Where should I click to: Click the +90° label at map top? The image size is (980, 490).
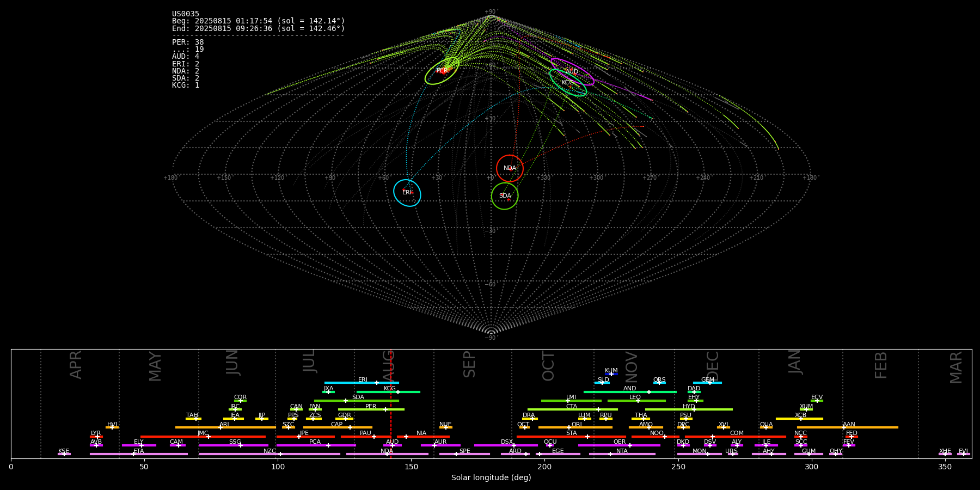click(491, 12)
